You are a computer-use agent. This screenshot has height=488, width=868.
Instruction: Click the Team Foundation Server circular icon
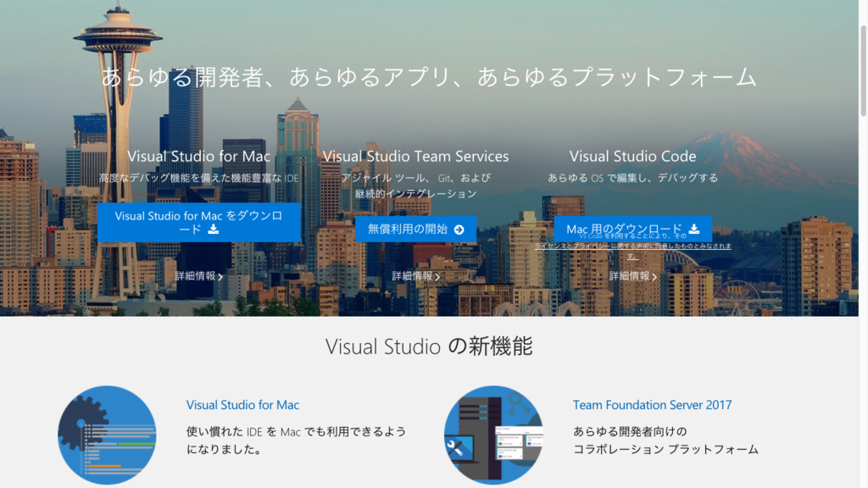pyautogui.click(x=493, y=435)
